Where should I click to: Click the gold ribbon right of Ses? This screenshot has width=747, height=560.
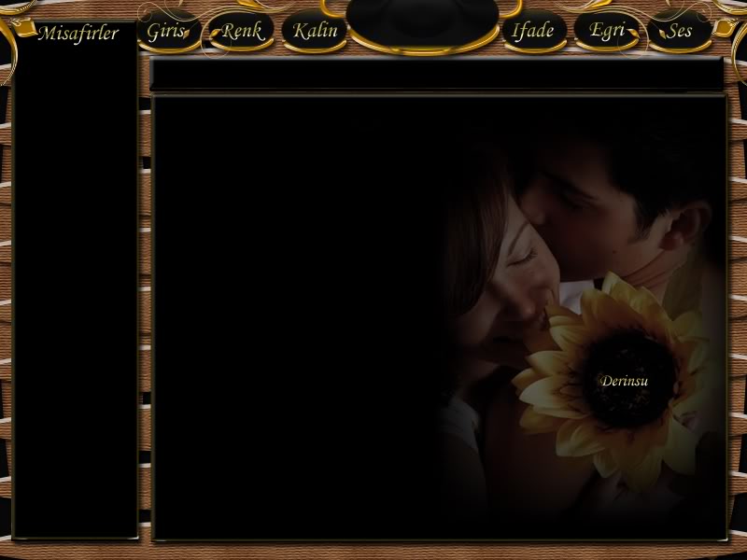(725, 28)
